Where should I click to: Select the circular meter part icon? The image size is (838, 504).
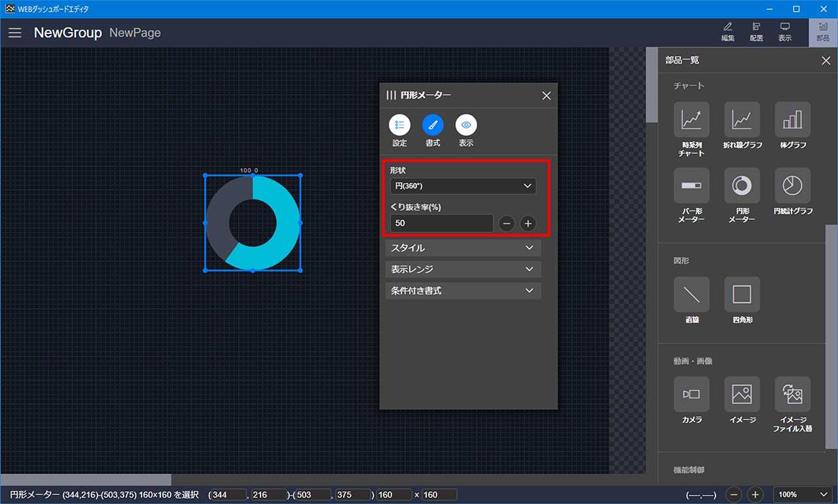pos(742,186)
